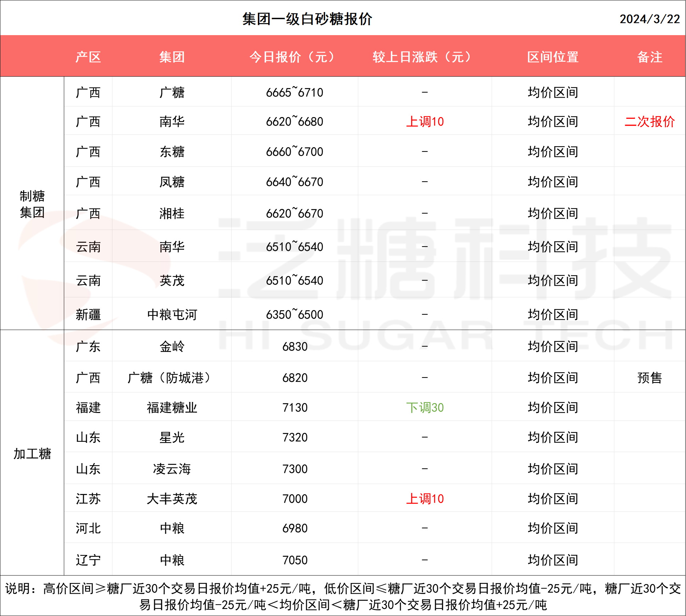Select the 中粮屯河 group cell
686x616 pixels.
point(172,314)
